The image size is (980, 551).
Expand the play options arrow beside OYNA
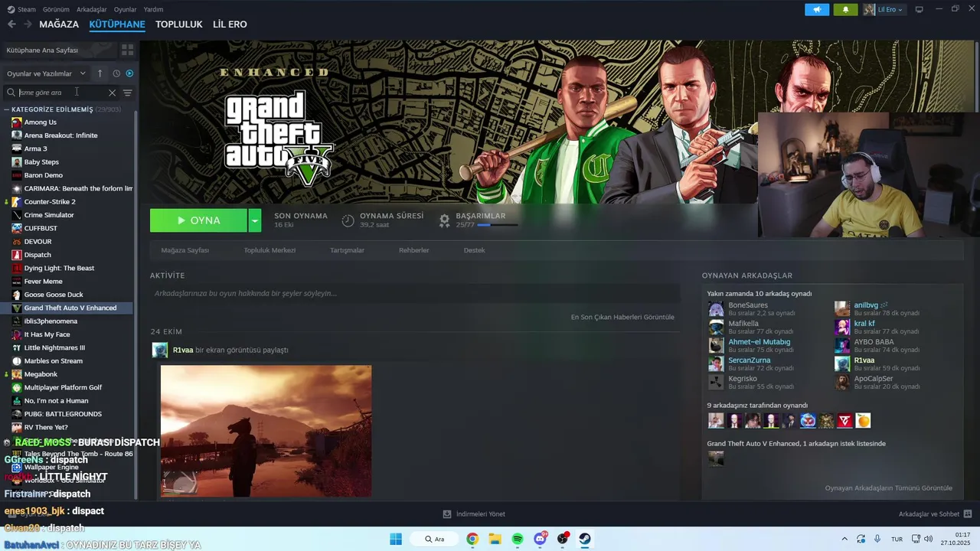255,220
